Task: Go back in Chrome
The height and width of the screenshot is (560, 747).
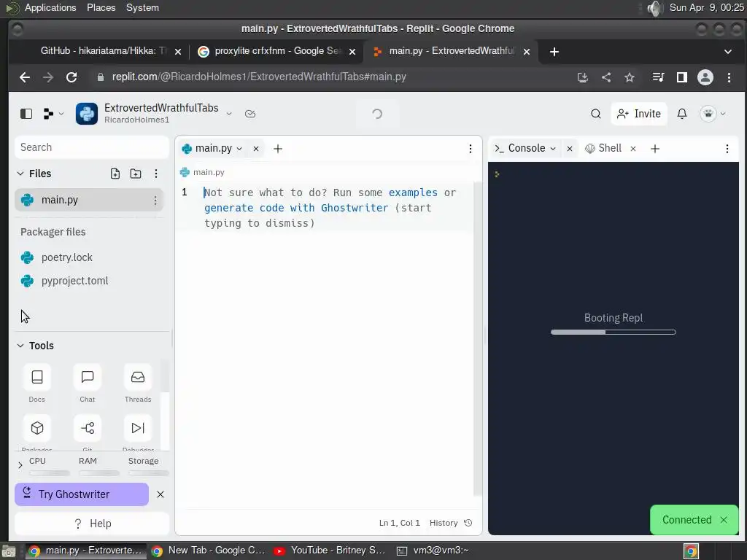Action: point(25,77)
